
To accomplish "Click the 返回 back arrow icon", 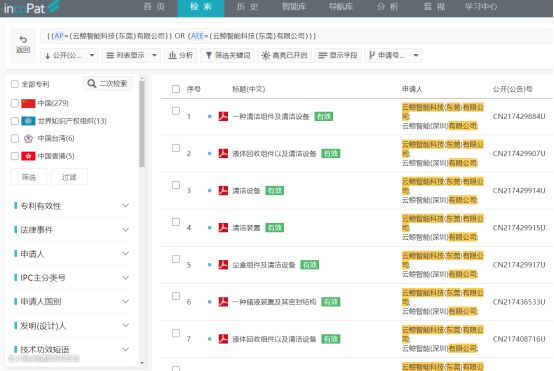I will click(23, 39).
